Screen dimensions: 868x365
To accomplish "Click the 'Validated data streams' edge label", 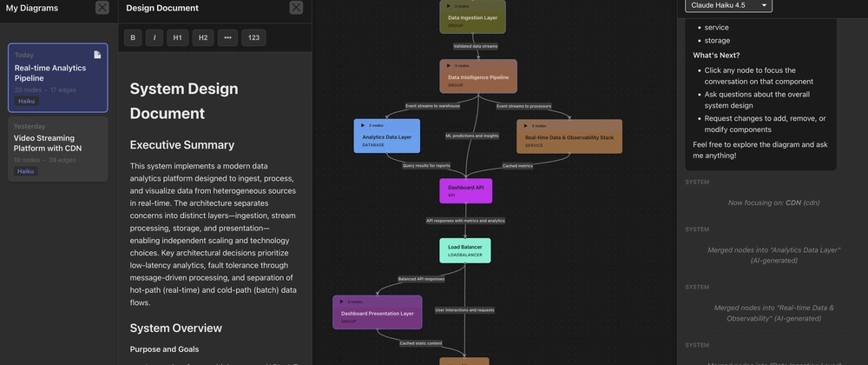I will pyautogui.click(x=476, y=47).
